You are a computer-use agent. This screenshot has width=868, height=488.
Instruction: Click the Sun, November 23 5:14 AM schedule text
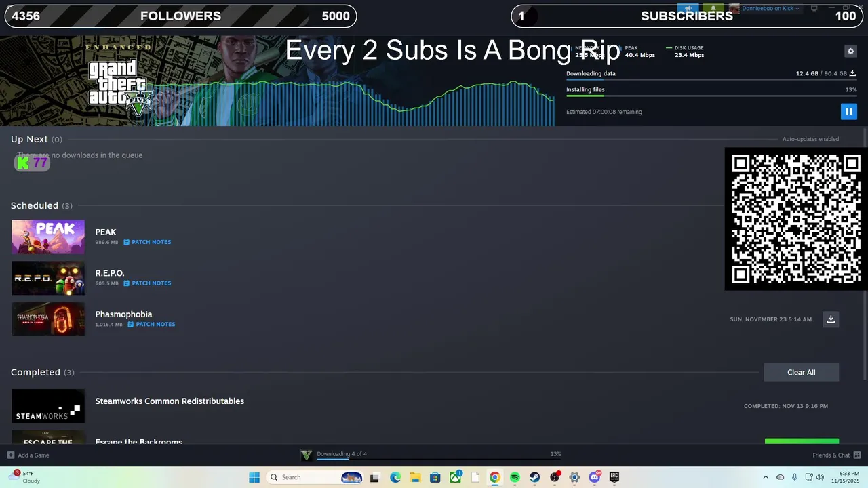click(770, 319)
